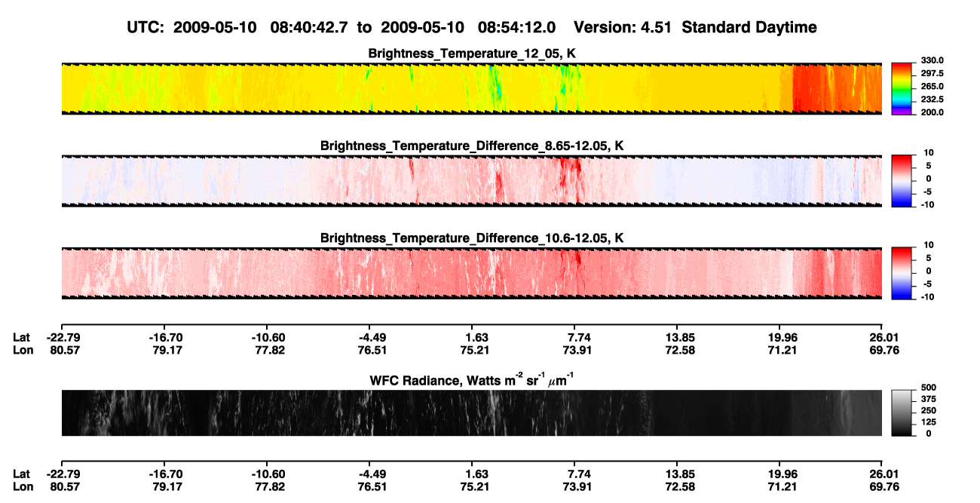This screenshot has width=980, height=503.
Task: Click the -10.60 latitude tick above the WFC panel
Action: pos(268,338)
